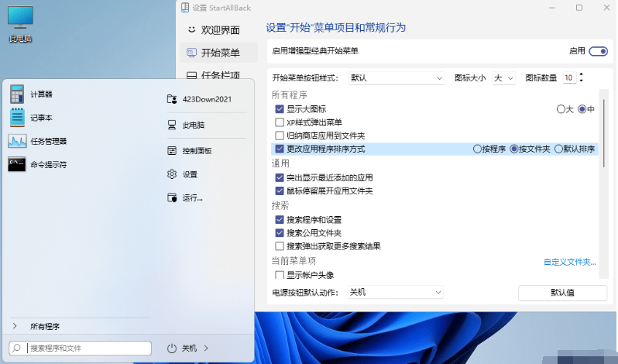The height and width of the screenshot is (364, 618).
Task: Open 开始菜单按钮样式 dropdown
Action: (397, 78)
